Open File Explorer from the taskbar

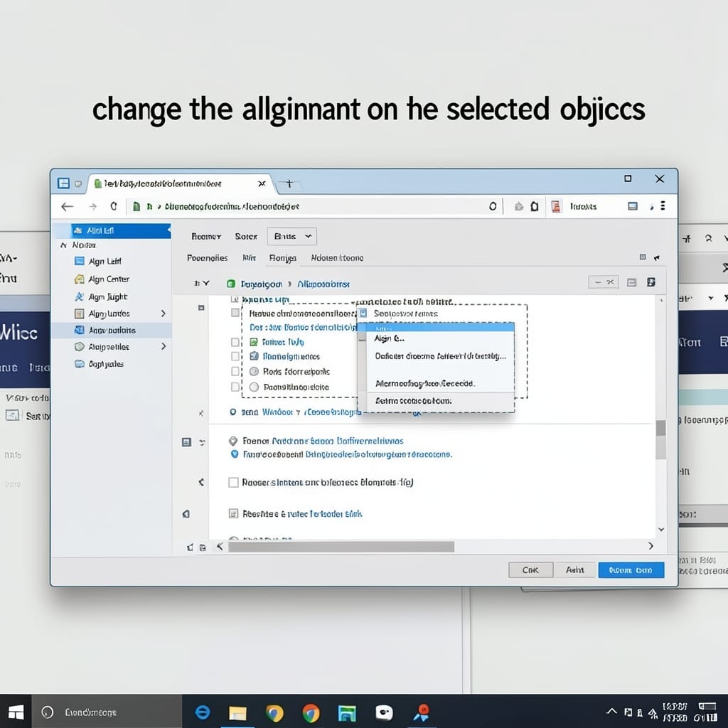pyautogui.click(x=237, y=712)
